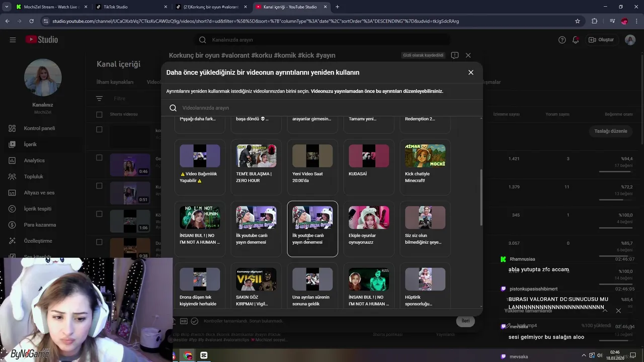Check the 0:46 short video row checkbox
The height and width of the screenshot is (362, 644).
pos(99,157)
